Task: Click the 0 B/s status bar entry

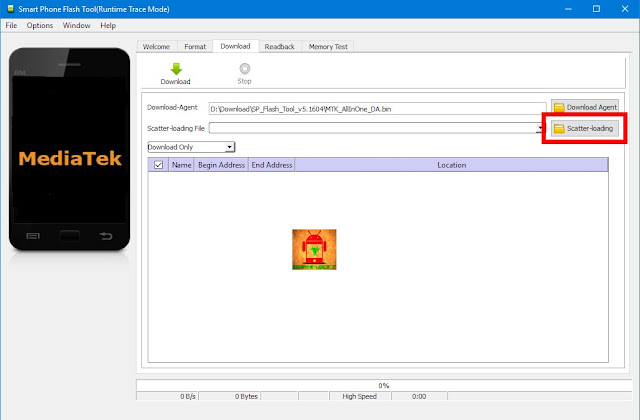Action: point(167,396)
